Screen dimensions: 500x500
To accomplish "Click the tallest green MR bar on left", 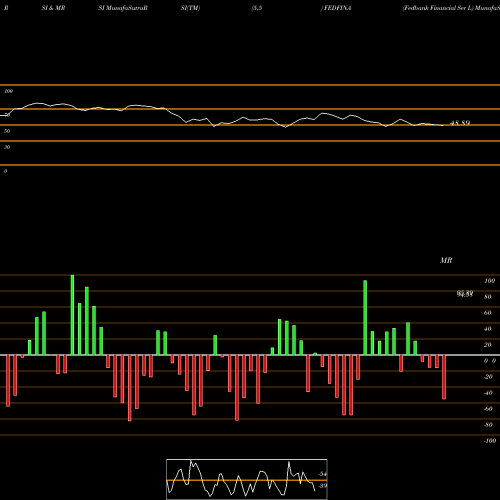I will tap(73, 315).
